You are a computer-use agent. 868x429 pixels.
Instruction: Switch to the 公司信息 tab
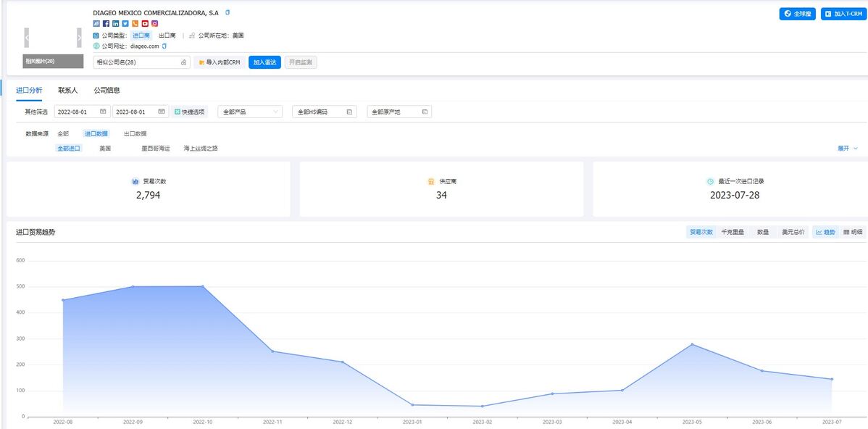107,91
